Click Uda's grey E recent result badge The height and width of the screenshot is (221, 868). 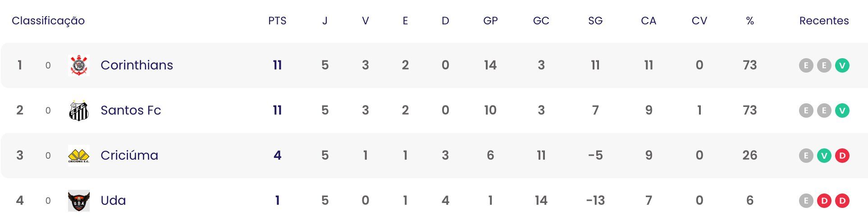pos(806,201)
